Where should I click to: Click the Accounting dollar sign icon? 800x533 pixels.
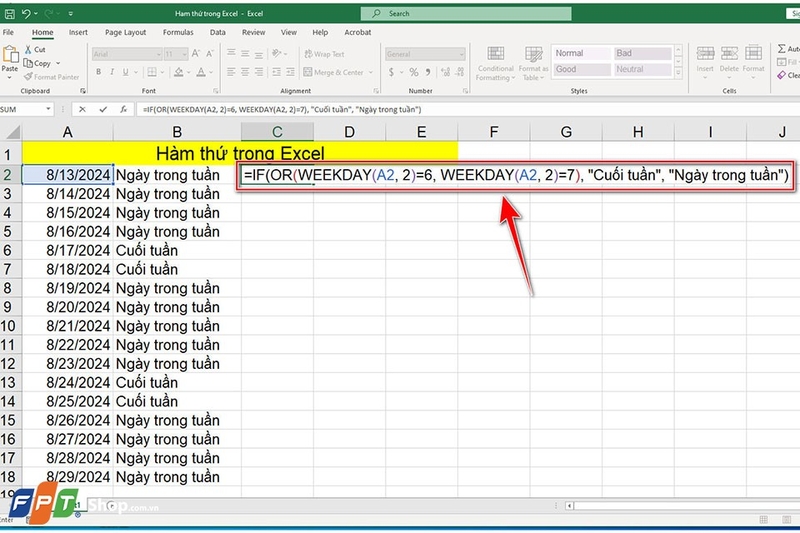coord(391,72)
